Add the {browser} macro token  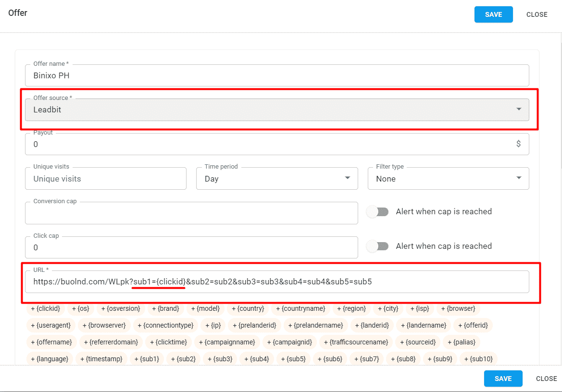coord(458,309)
